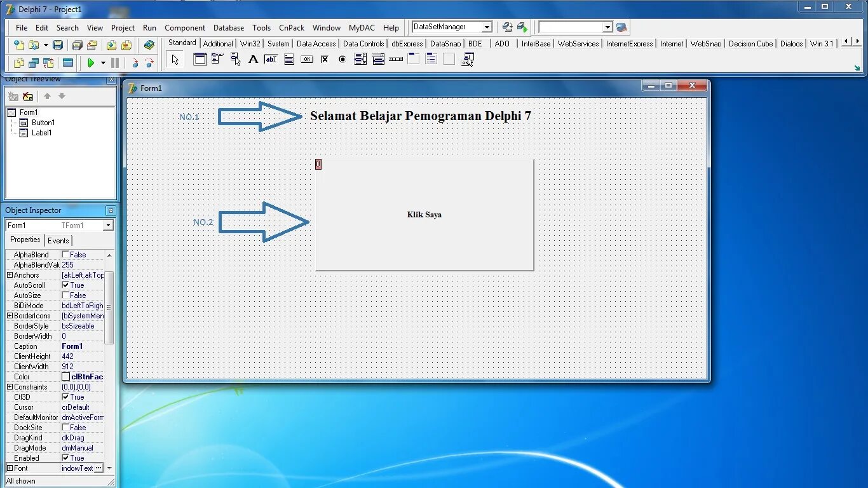Click Toggle Form/Unit icon
The width and height of the screenshot is (868, 488).
[x=48, y=63]
